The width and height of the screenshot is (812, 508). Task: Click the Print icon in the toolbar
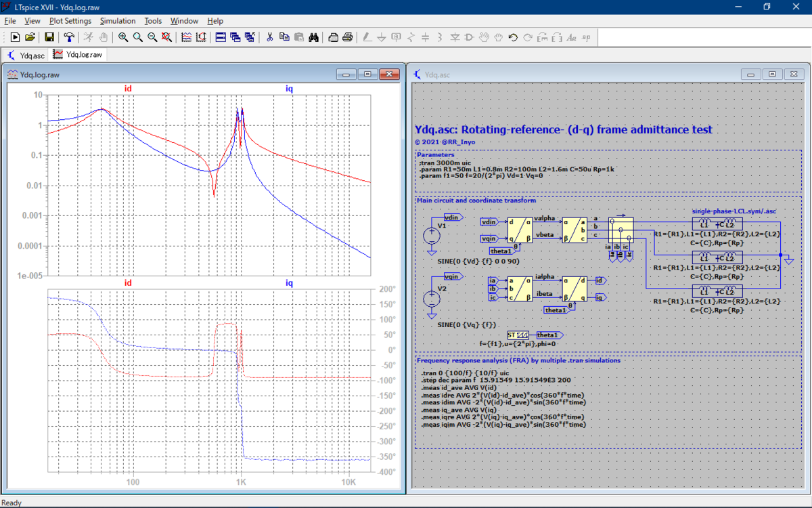(347, 37)
